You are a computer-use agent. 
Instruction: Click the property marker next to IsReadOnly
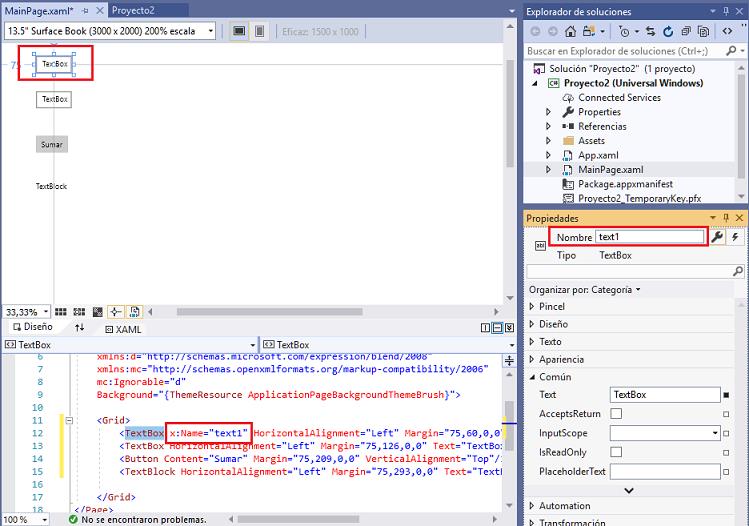726,452
